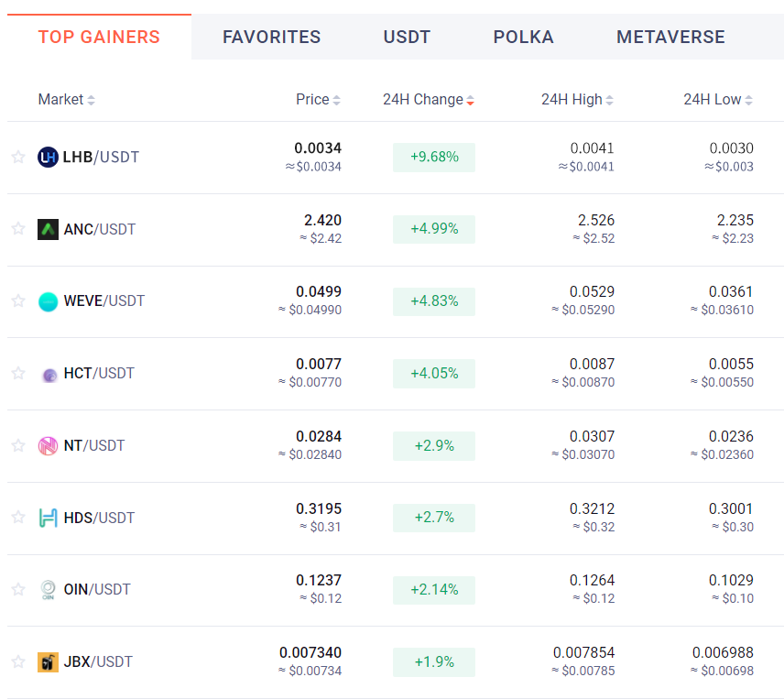Click the HCT coin logo

click(x=49, y=373)
